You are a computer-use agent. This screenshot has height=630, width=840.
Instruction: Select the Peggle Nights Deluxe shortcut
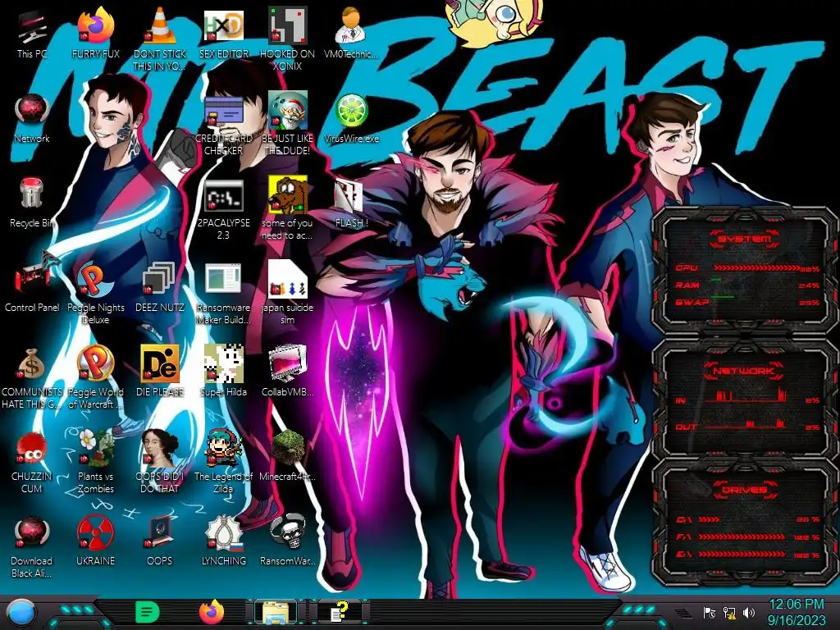click(95, 294)
